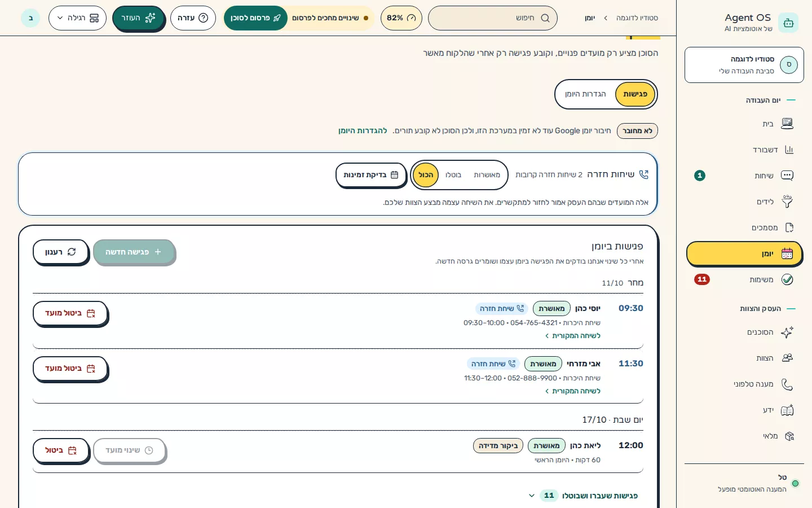Click the user avatar ב
This screenshot has width=812, height=508.
[30, 18]
